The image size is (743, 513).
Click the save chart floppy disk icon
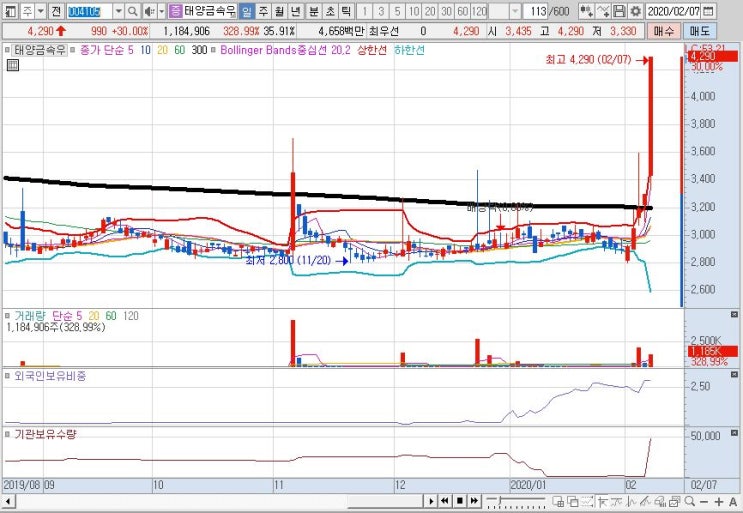pyautogui.click(x=619, y=11)
